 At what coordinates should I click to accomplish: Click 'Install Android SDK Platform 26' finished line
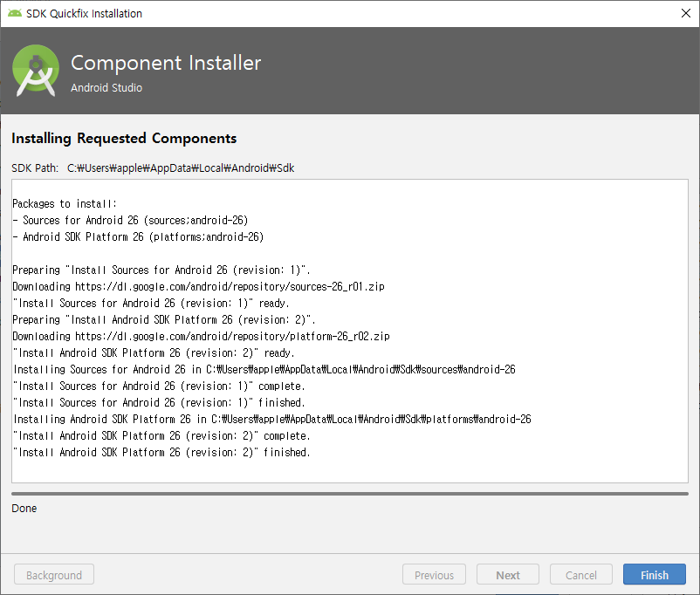(161, 452)
